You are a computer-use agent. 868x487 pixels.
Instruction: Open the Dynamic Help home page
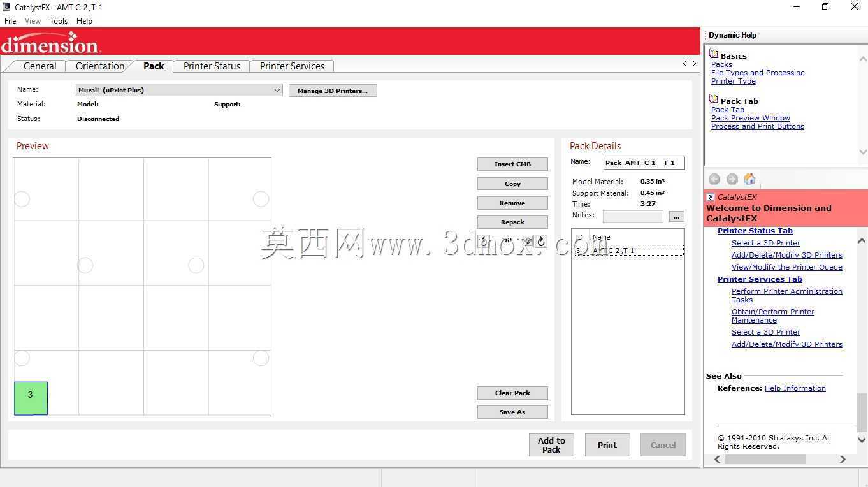pos(750,179)
